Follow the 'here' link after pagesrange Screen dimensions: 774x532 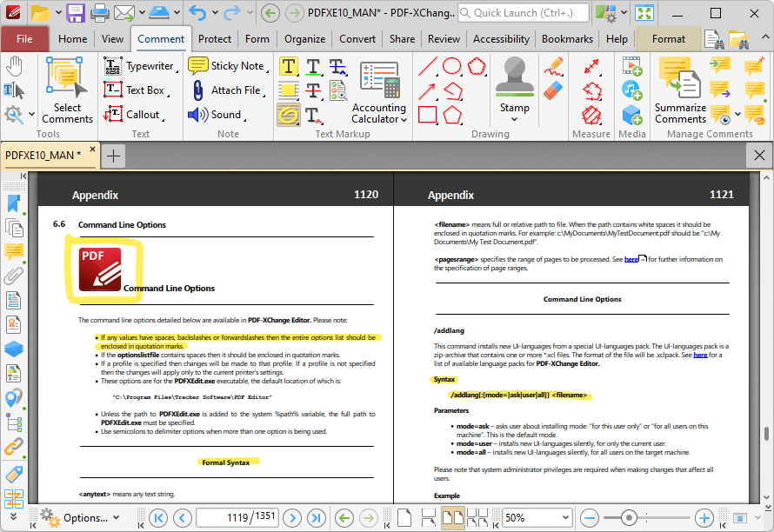coord(631,259)
